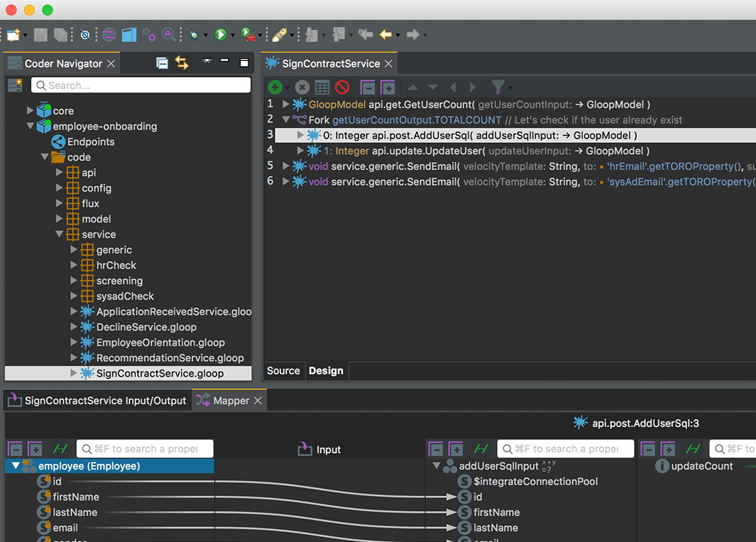Viewport: 756px width, 542px height.
Task: Click the magnifier package search icon
Action: [169, 34]
